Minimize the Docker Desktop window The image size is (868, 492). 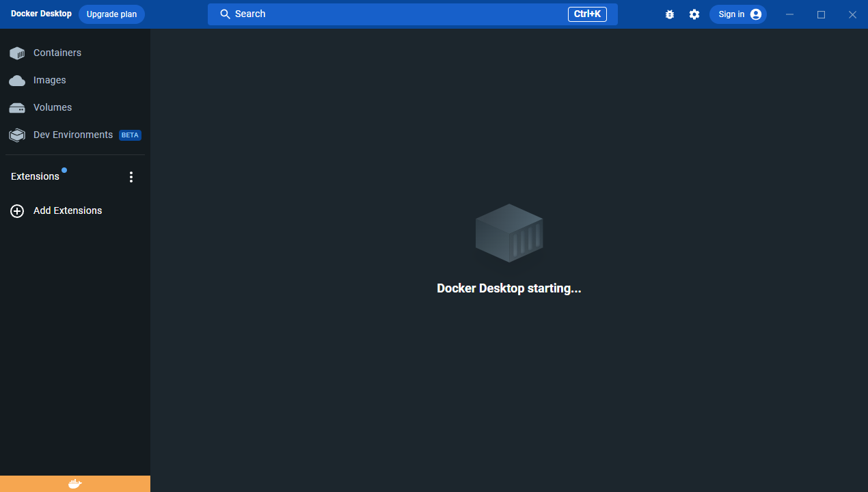(790, 14)
